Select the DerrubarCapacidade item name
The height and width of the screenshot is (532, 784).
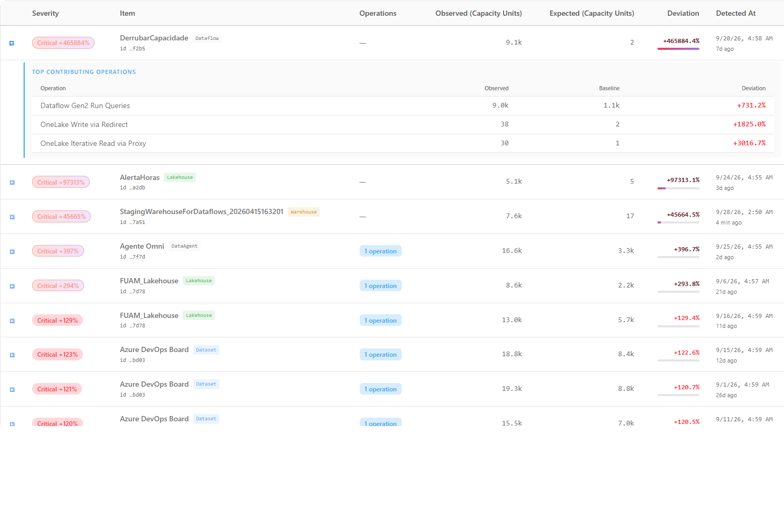coord(154,38)
